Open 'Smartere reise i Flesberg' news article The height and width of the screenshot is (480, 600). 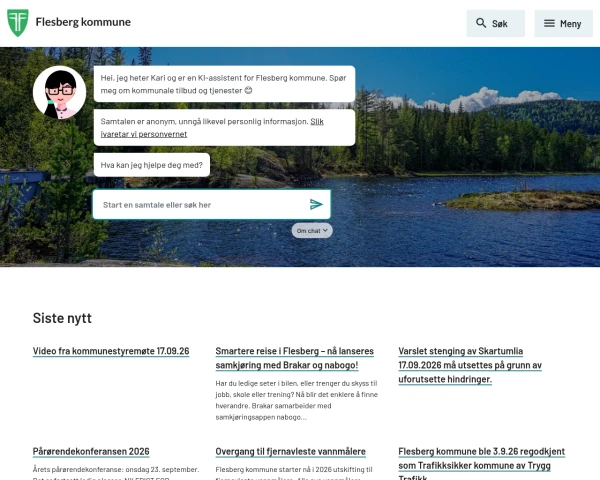coord(294,358)
